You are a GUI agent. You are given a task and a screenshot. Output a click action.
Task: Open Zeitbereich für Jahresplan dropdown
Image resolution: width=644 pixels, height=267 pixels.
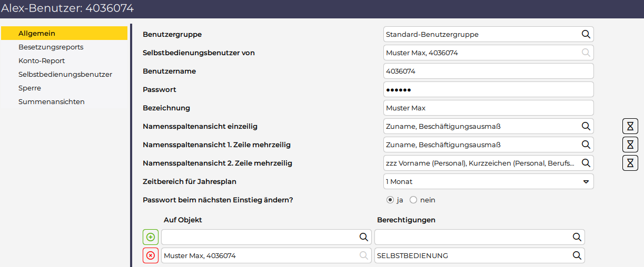coord(586,182)
